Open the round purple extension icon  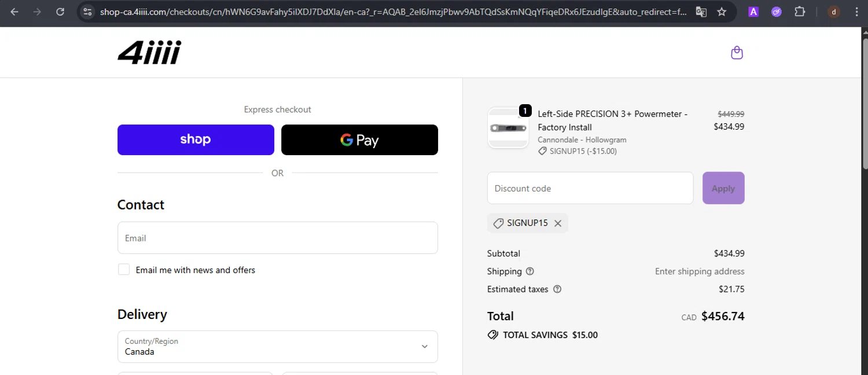click(x=777, y=12)
